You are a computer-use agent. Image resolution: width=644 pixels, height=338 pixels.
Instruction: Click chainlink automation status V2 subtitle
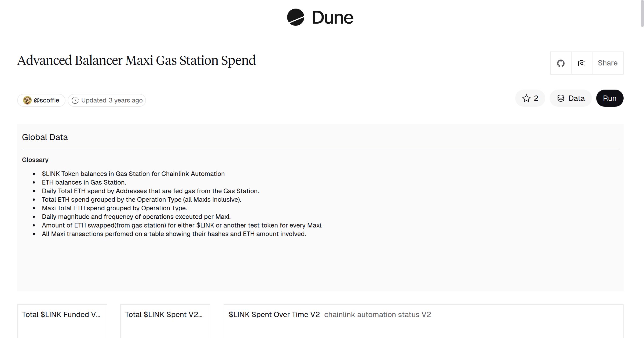point(378,314)
